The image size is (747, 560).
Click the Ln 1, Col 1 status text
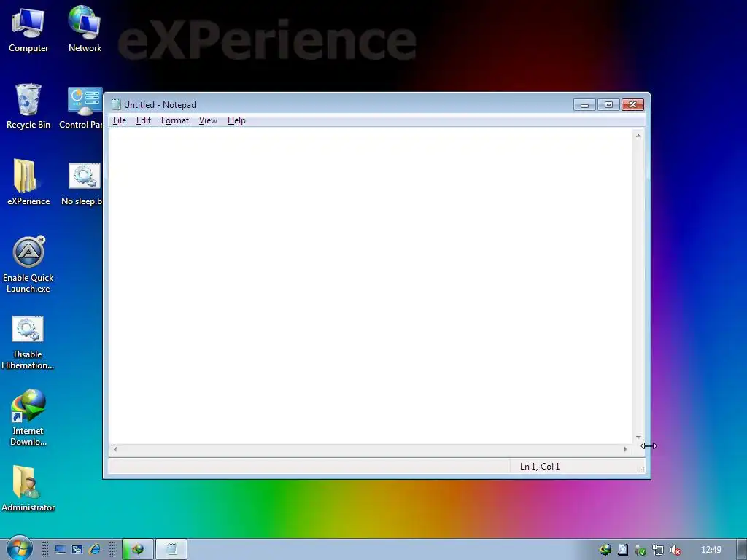coord(540,466)
